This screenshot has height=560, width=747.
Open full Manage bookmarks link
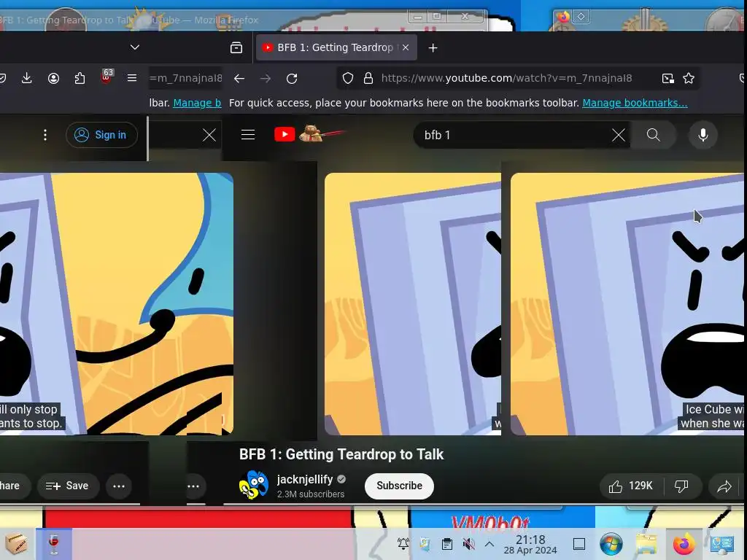click(635, 103)
